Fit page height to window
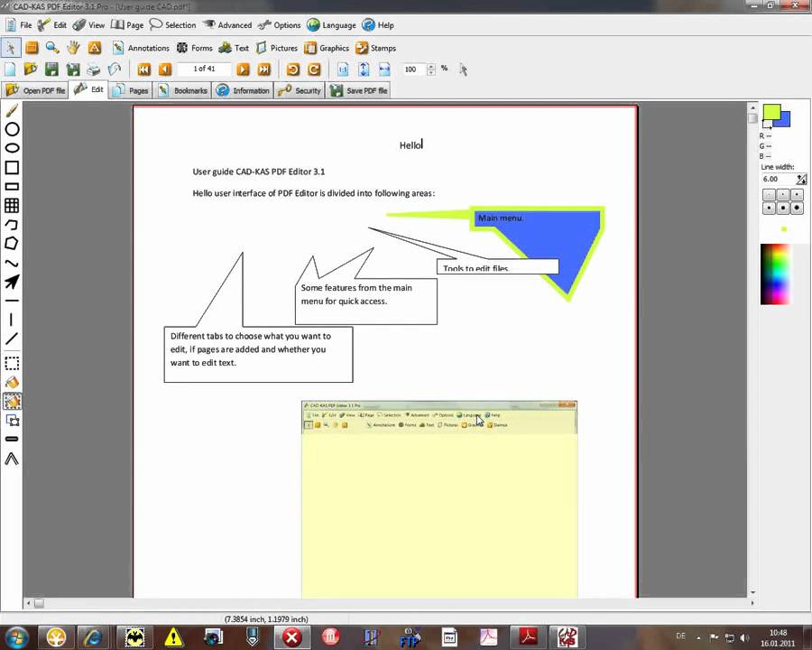The width and height of the screenshot is (812, 650). (364, 69)
